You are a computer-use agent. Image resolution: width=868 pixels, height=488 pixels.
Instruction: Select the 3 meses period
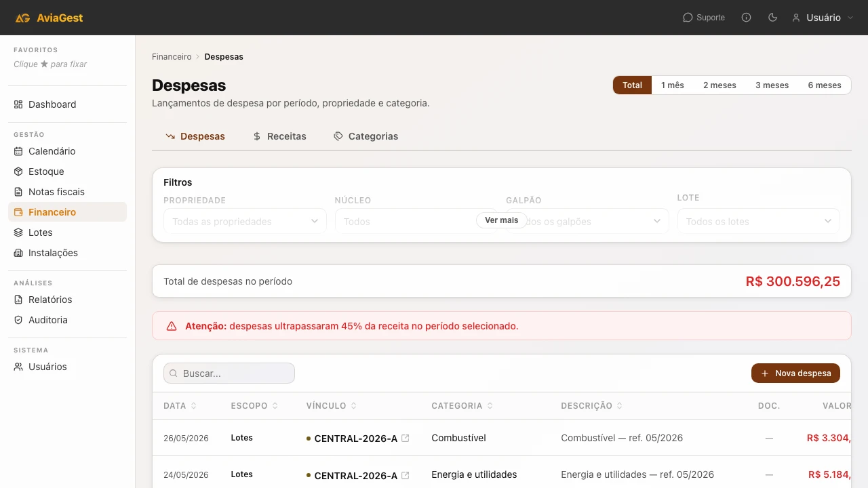click(x=772, y=85)
